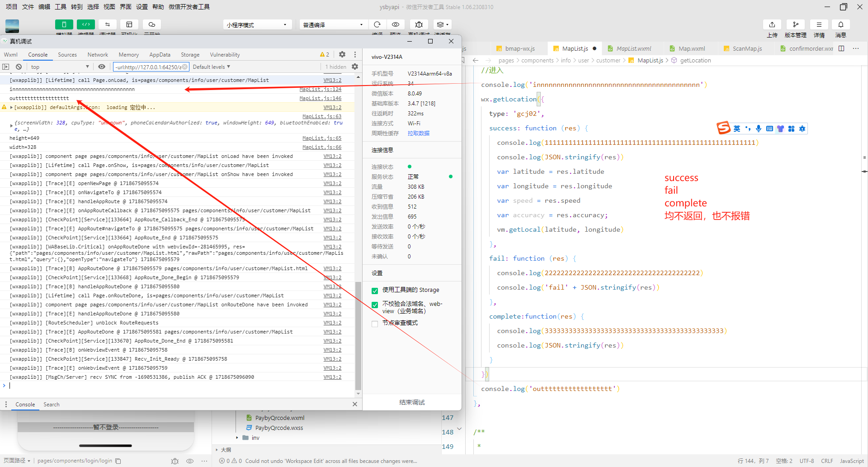The height and width of the screenshot is (467, 868).
Task: Toggle the editor (编辑器) code button
Action: click(86, 24)
